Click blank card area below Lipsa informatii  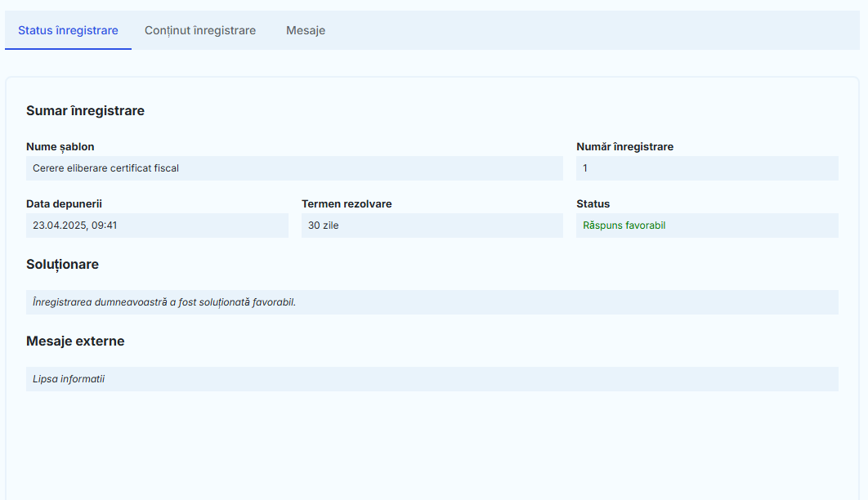pyautogui.click(x=432, y=445)
